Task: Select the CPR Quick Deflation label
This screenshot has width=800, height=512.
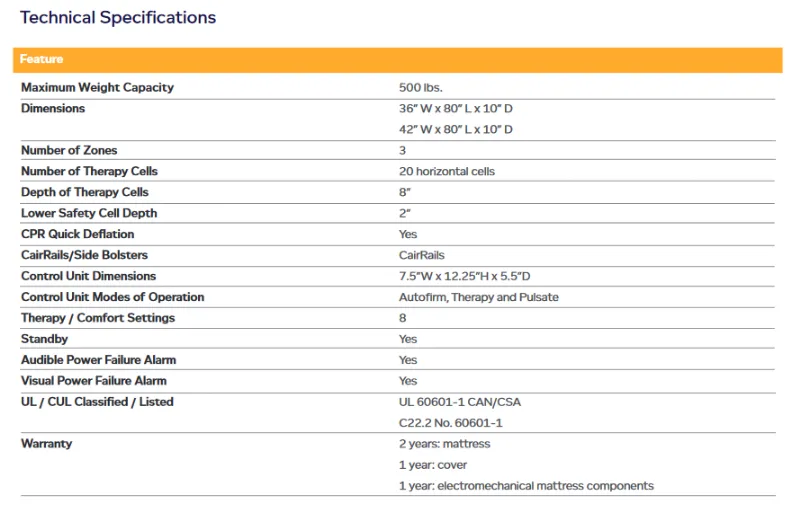Action: (x=77, y=234)
